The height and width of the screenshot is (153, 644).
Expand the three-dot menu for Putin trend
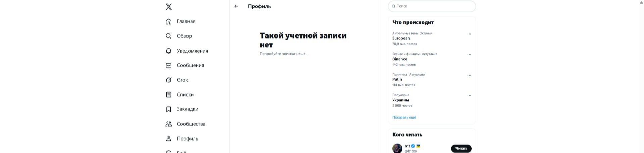(x=469, y=75)
